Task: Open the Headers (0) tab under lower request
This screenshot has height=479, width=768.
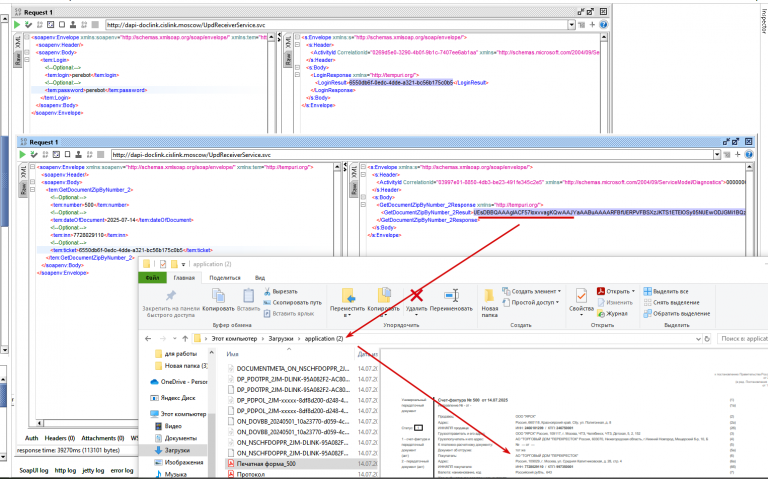Action: (59, 438)
